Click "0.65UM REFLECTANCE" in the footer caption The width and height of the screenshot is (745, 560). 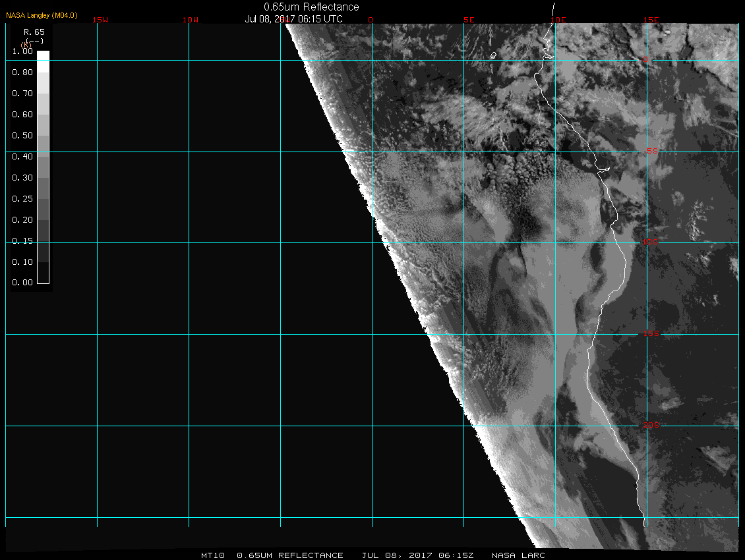pos(290,555)
